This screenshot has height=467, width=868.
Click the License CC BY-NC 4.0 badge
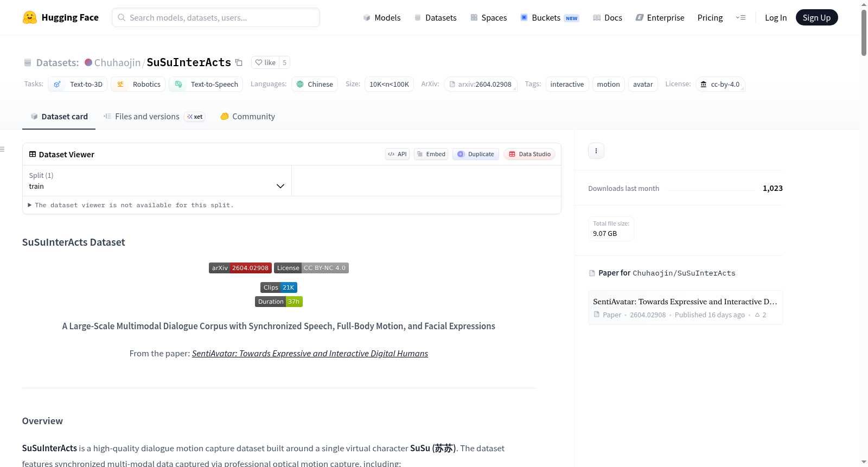(x=311, y=268)
